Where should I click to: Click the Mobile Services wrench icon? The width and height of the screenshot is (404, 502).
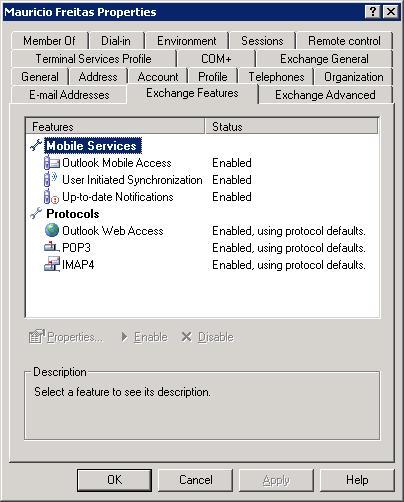pos(36,146)
